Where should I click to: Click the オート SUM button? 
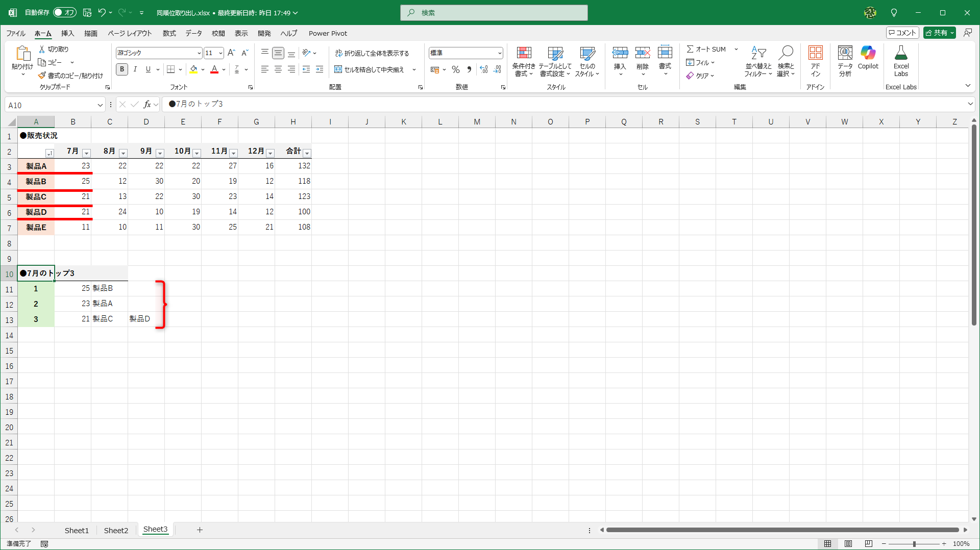click(706, 49)
